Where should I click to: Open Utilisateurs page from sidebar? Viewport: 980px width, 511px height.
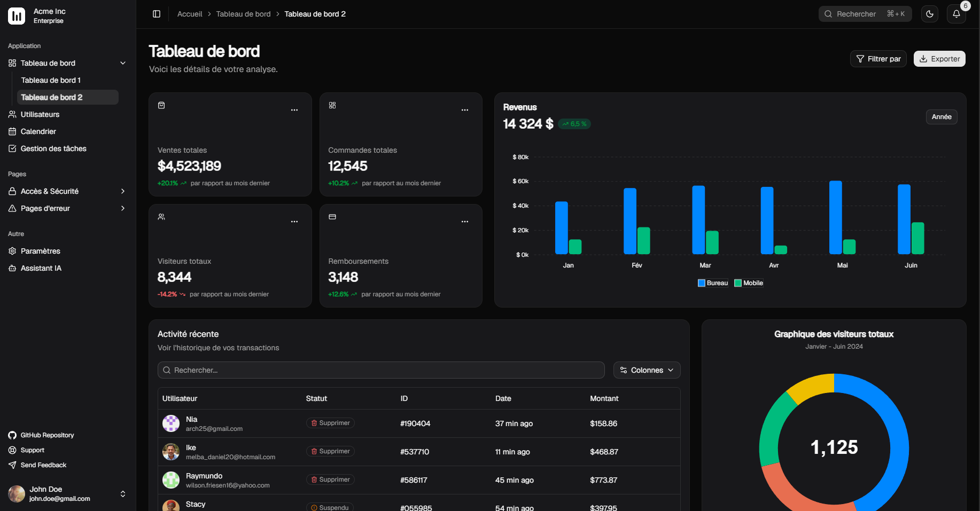pos(67,114)
